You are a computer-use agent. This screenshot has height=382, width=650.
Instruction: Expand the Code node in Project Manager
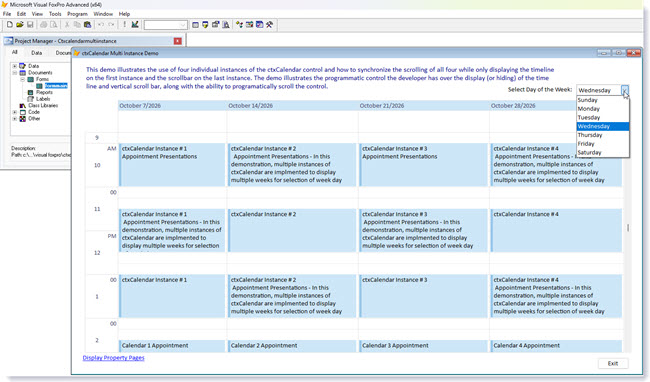pyautogui.click(x=15, y=112)
